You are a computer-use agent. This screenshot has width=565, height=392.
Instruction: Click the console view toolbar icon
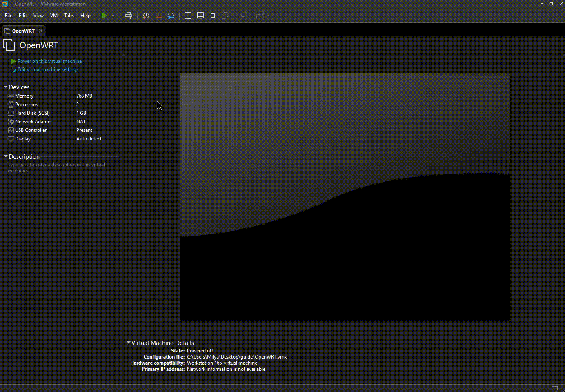[242, 16]
